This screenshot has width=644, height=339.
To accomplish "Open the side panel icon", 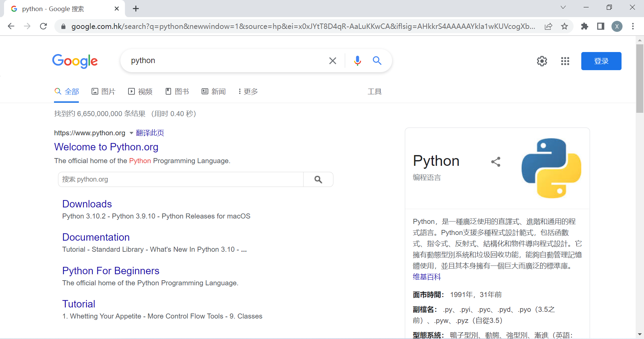I will tap(601, 26).
